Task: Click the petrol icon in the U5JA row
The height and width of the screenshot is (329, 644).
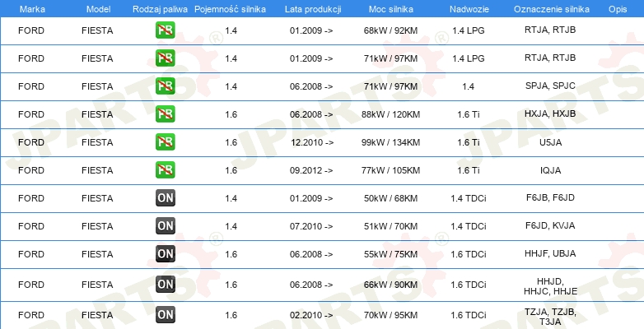Action: 165,142
